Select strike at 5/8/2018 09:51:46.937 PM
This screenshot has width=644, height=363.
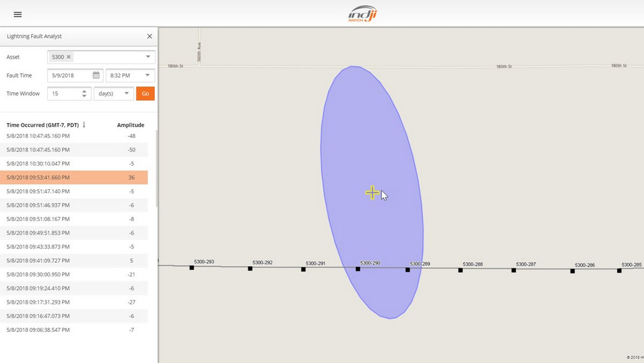tap(74, 205)
